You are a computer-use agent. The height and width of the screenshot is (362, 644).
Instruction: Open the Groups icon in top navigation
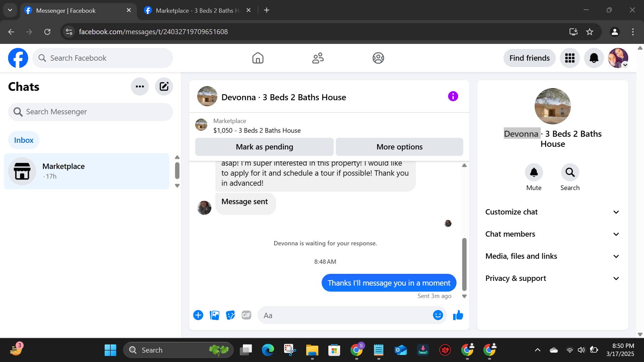click(x=378, y=58)
